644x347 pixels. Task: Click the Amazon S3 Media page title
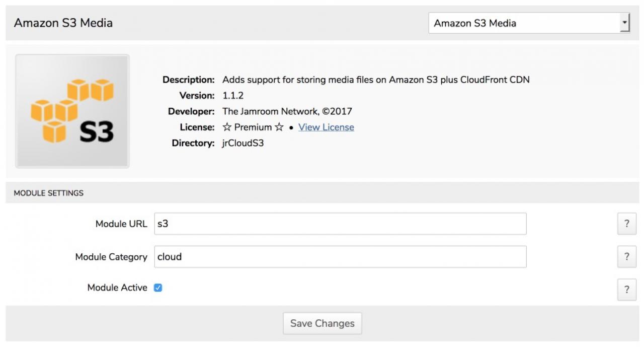pyautogui.click(x=63, y=23)
